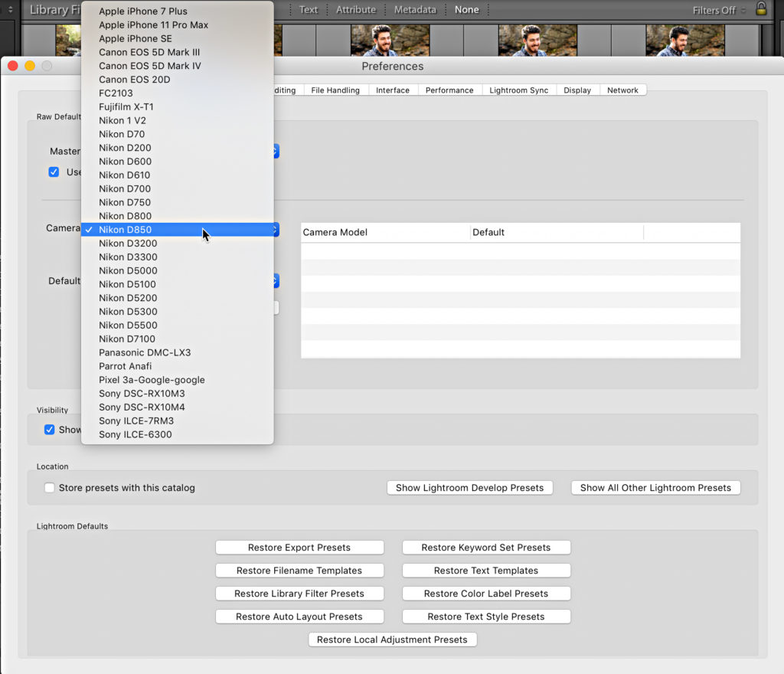Click Restore Text Templates
The image size is (784, 674).
pos(486,571)
